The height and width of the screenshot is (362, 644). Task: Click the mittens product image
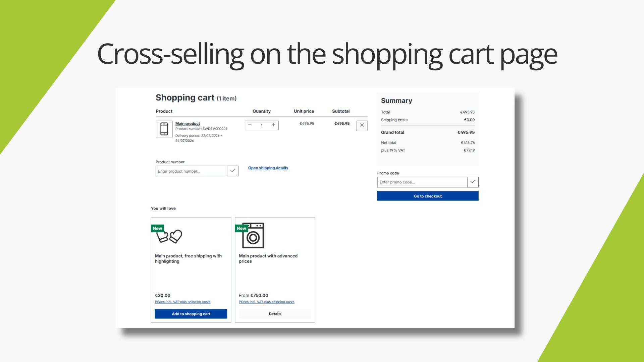(x=169, y=236)
